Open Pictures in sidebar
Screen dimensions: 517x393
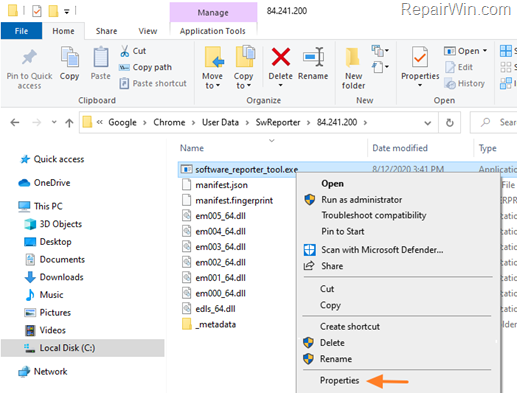(x=48, y=312)
